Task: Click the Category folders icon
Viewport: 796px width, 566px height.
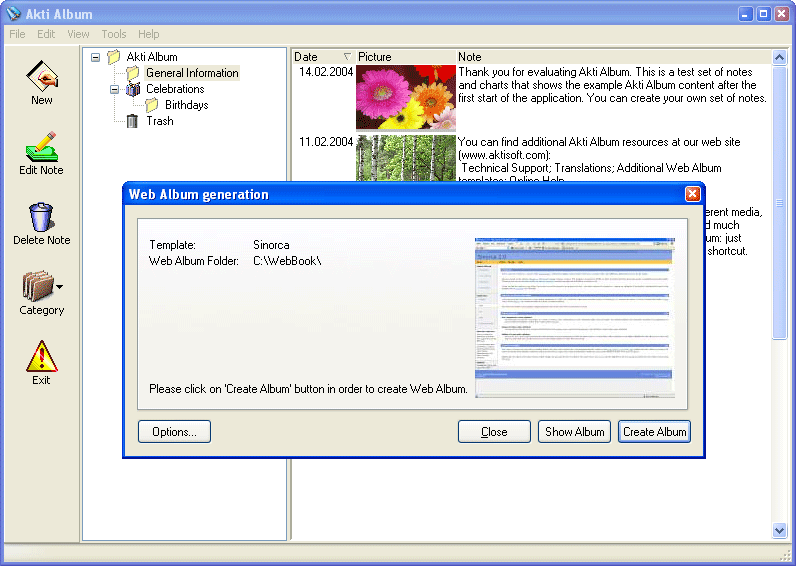Action: pyautogui.click(x=38, y=286)
